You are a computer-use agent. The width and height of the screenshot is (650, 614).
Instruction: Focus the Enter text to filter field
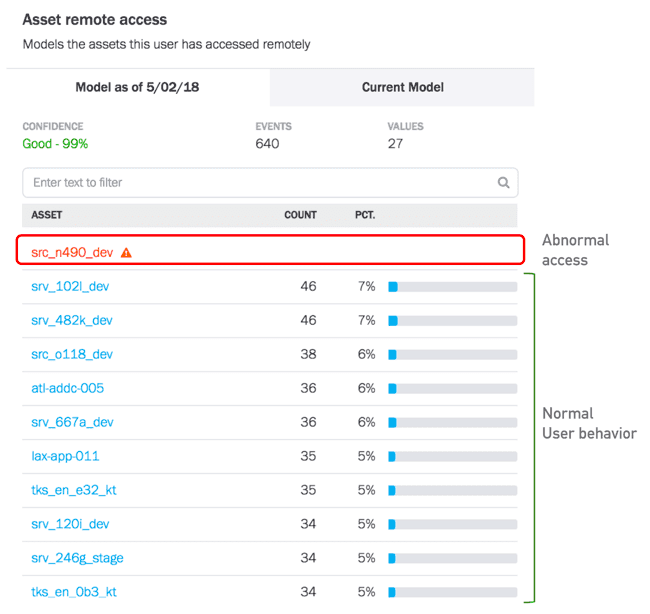pos(270,182)
